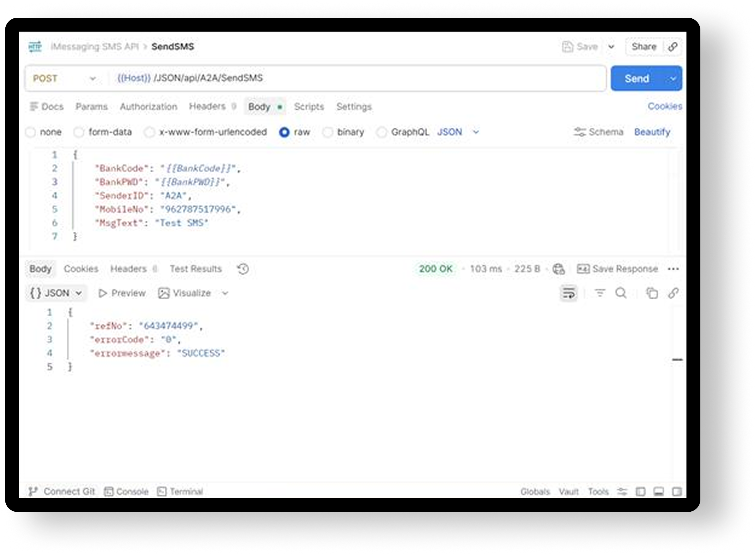Click the Share button

click(x=644, y=46)
